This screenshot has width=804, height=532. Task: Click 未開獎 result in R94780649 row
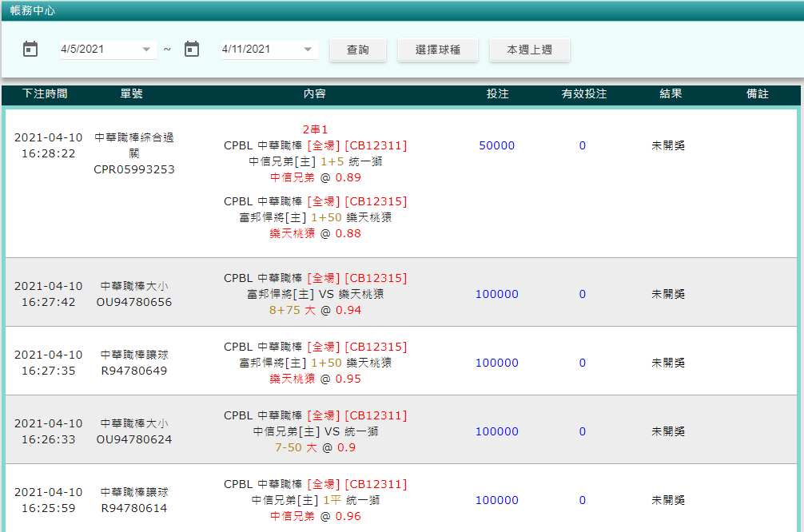pos(668,363)
